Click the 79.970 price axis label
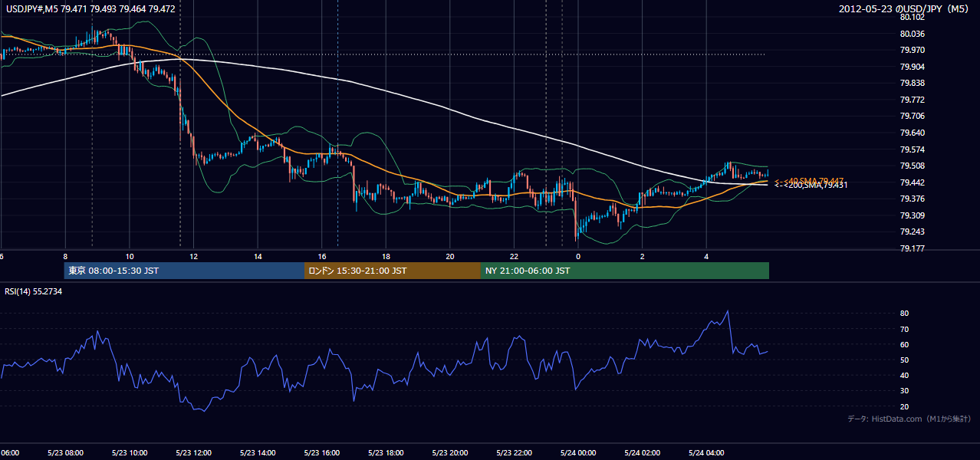980x460 pixels. (x=911, y=50)
